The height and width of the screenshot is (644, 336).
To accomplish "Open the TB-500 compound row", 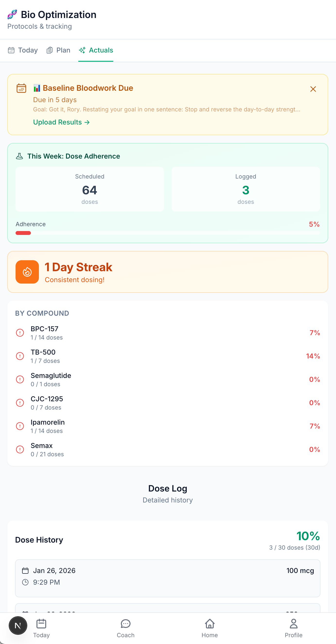I will [168, 356].
